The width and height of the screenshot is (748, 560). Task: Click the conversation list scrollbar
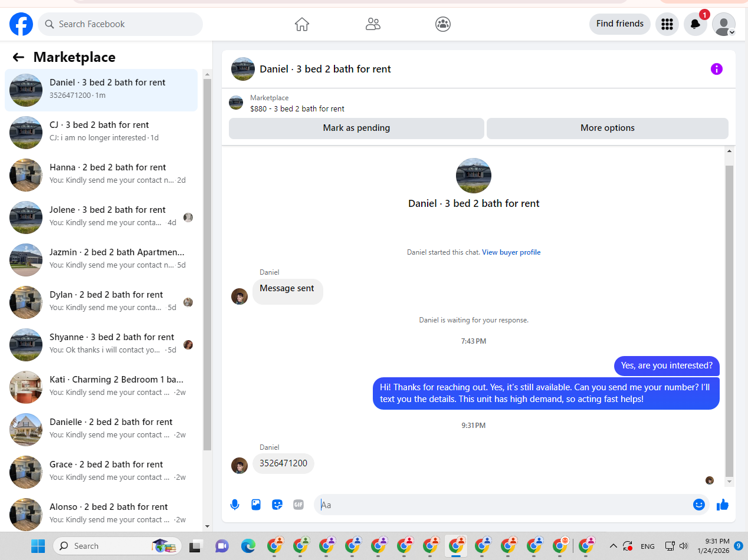[207, 265]
